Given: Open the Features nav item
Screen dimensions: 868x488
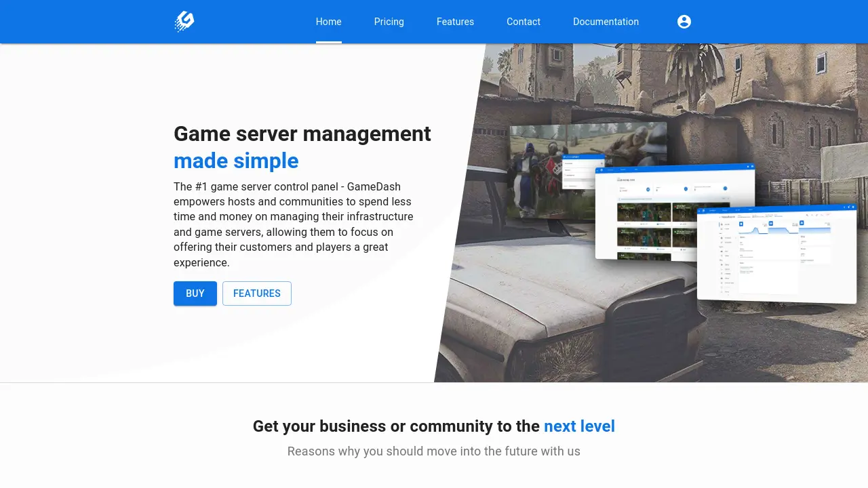Looking at the screenshot, I should pyautogui.click(x=456, y=22).
